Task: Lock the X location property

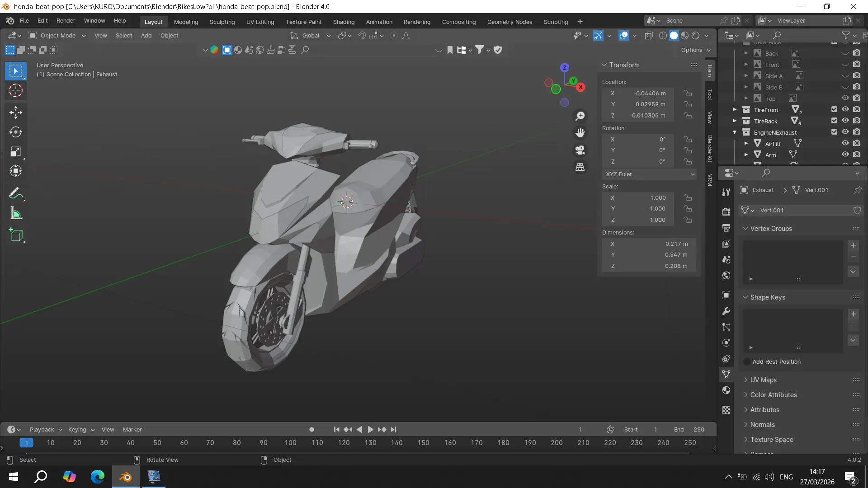Action: pos(688,93)
